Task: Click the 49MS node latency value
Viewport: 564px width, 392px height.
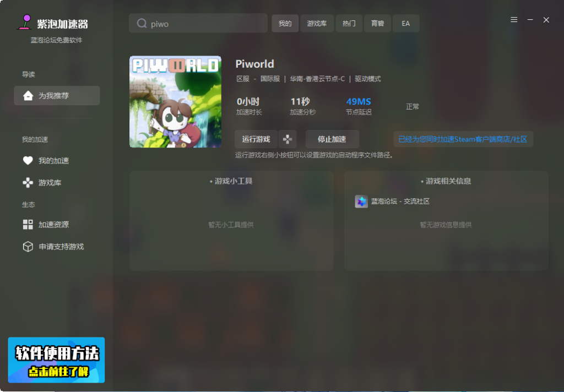Action: point(359,102)
